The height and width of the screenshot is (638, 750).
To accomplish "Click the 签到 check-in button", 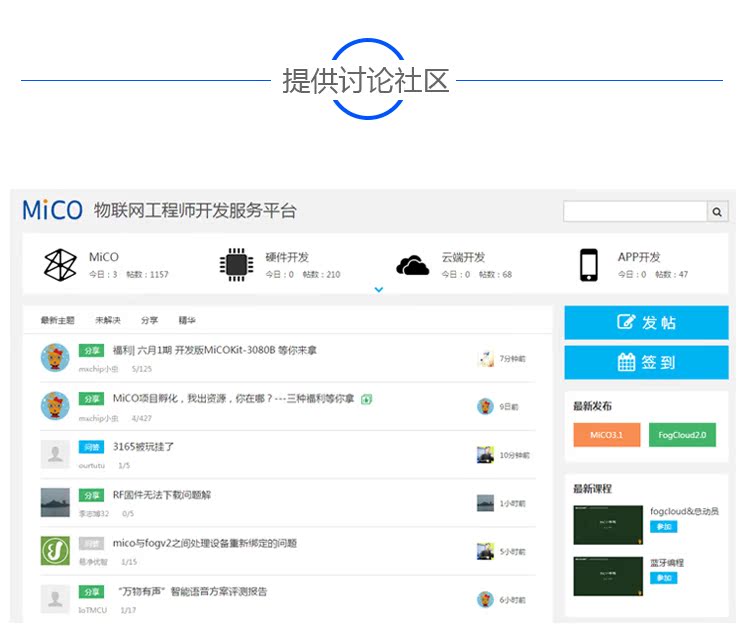I will pos(646,362).
